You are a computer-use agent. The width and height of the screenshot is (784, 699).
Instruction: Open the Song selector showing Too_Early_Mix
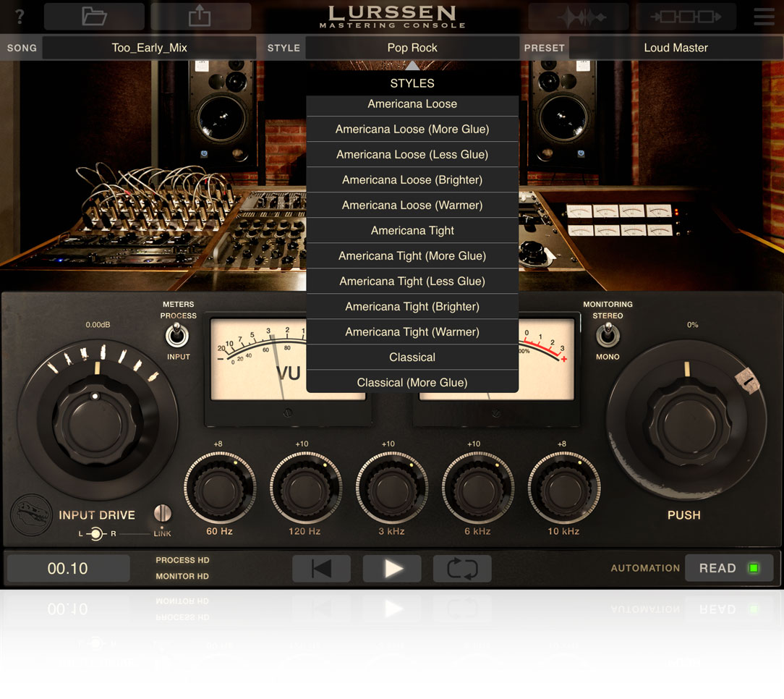tap(150, 48)
